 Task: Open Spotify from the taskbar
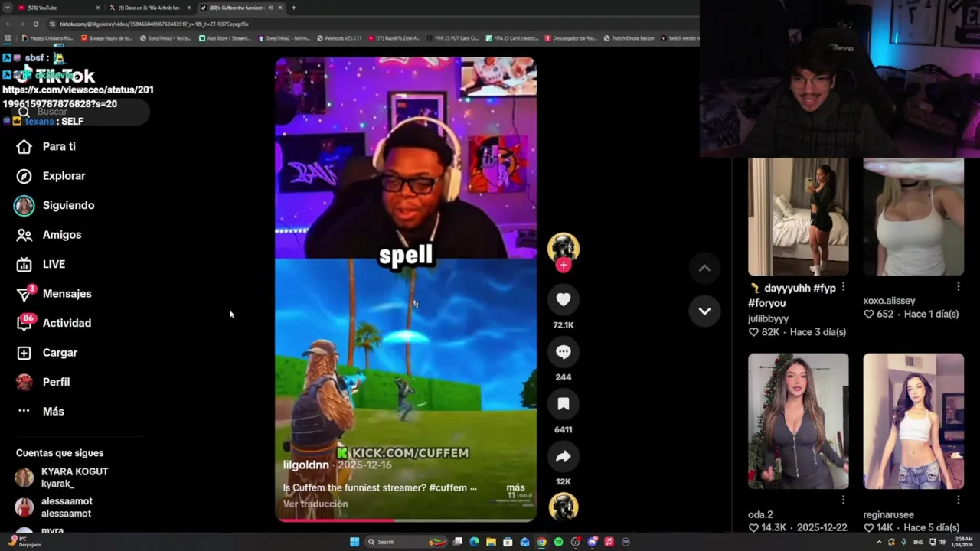[x=558, y=542]
